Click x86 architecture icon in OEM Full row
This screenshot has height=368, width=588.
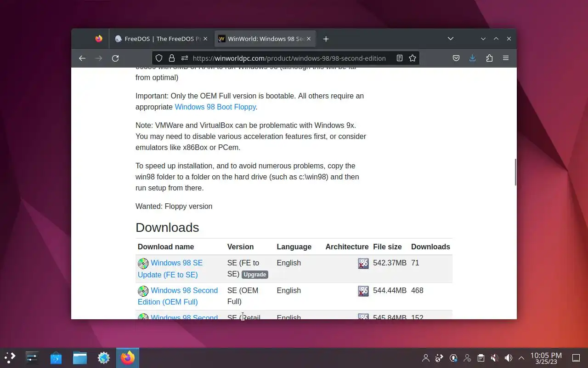tap(363, 291)
